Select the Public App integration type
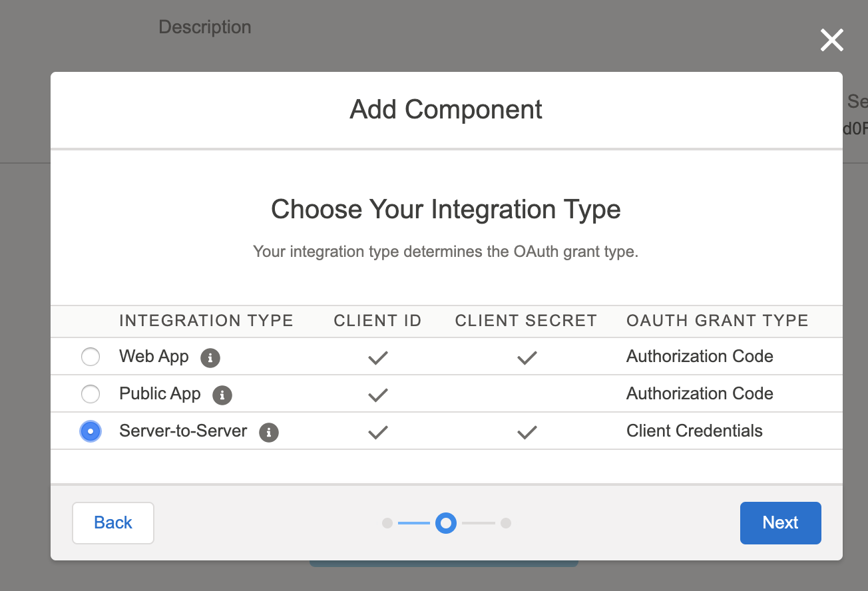 click(91, 394)
